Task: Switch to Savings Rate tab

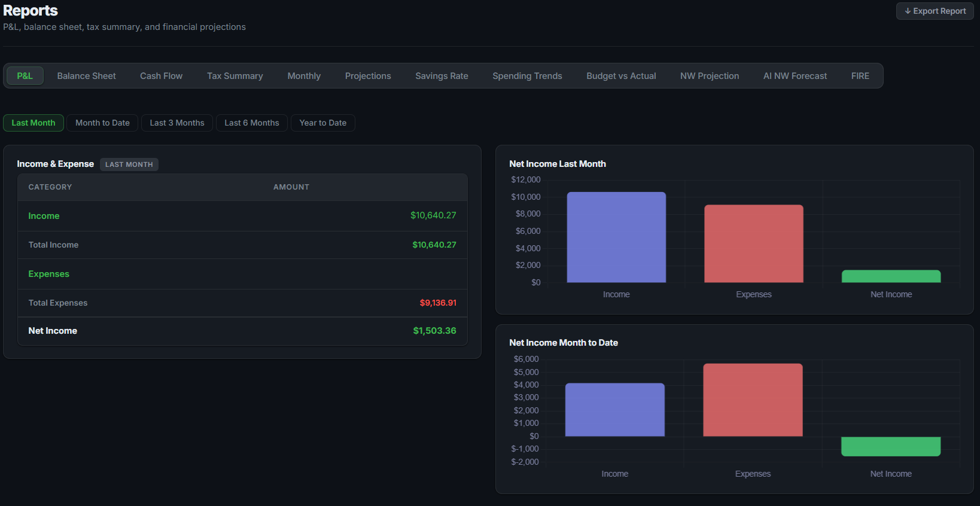Action: point(442,76)
